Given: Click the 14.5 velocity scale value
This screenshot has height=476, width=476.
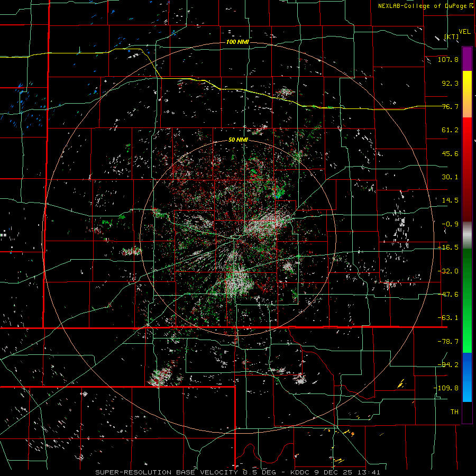Looking at the screenshot, I should pos(450,200).
